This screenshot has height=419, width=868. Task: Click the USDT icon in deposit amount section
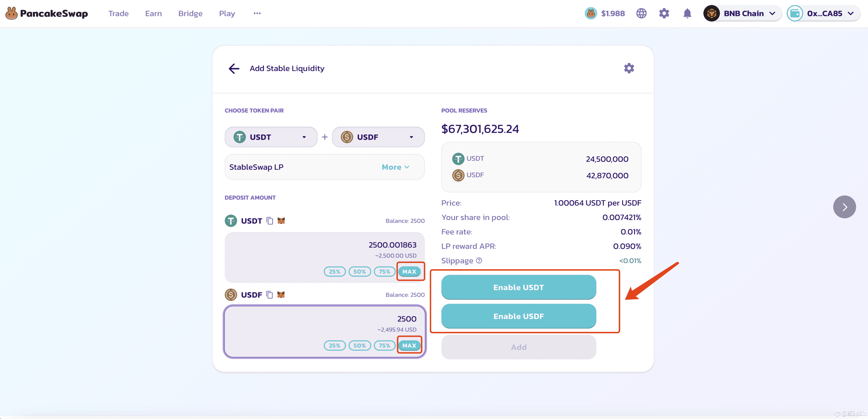(231, 221)
